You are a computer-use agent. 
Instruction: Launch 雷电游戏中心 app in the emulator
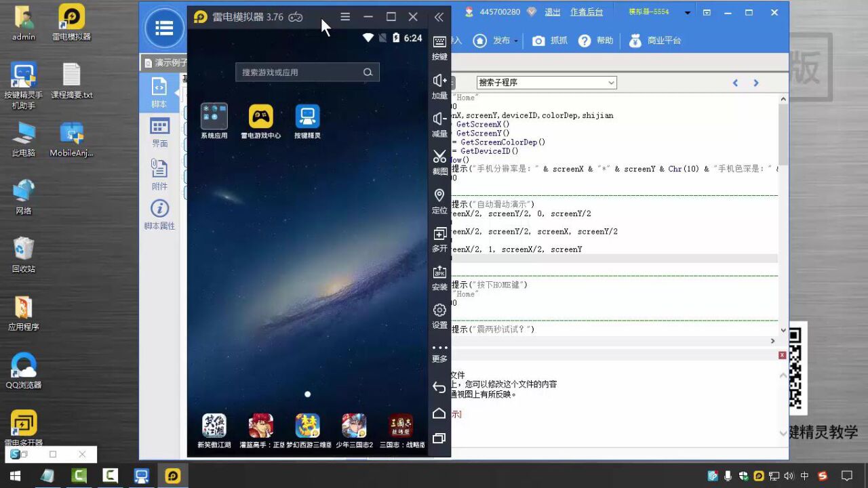point(260,121)
